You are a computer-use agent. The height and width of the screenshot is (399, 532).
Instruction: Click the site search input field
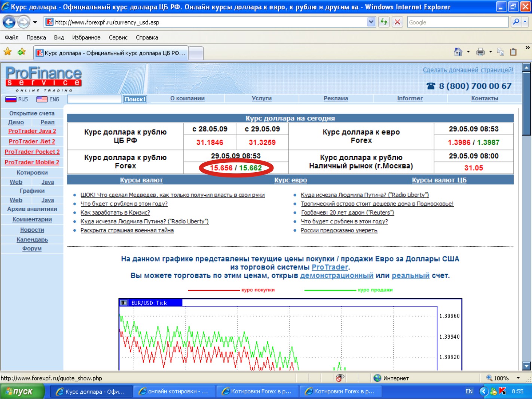94,99
